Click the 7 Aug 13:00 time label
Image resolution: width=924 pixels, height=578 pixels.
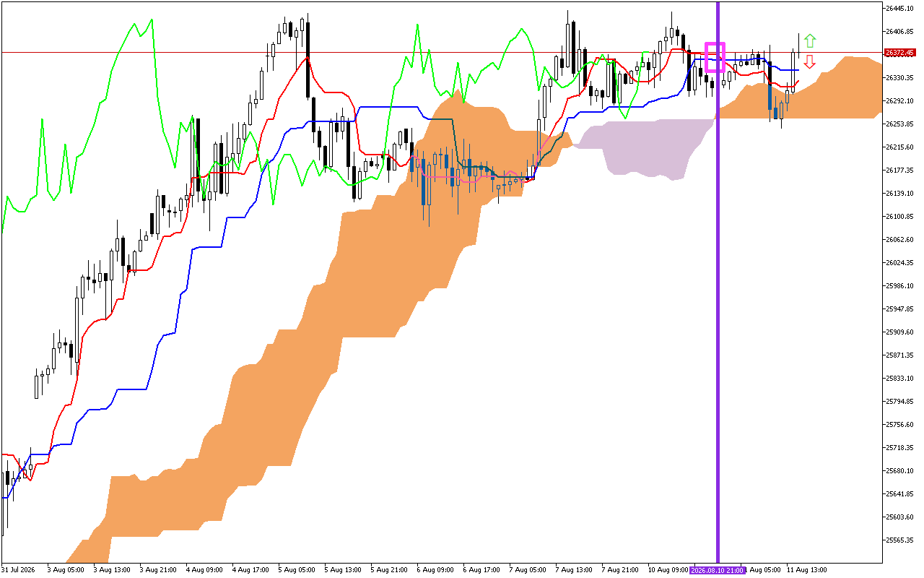pos(574,570)
